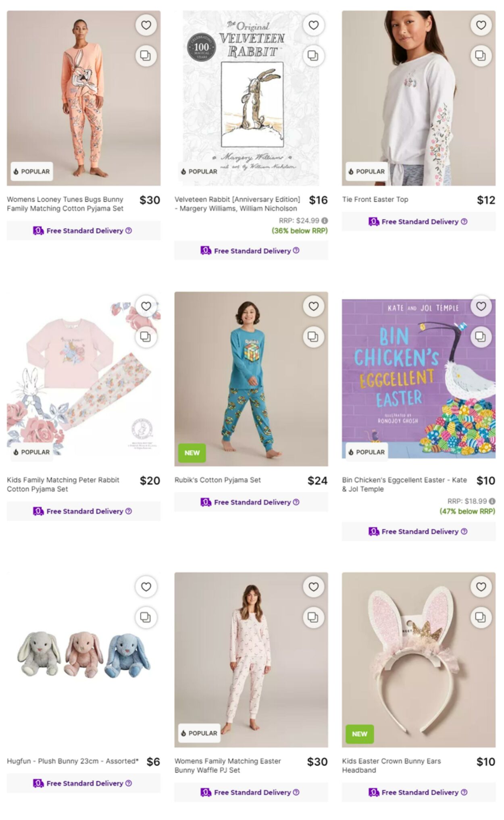504x820 pixels.
Task: Open RRP info icon for Bin Chicken's book
Action: tap(492, 501)
